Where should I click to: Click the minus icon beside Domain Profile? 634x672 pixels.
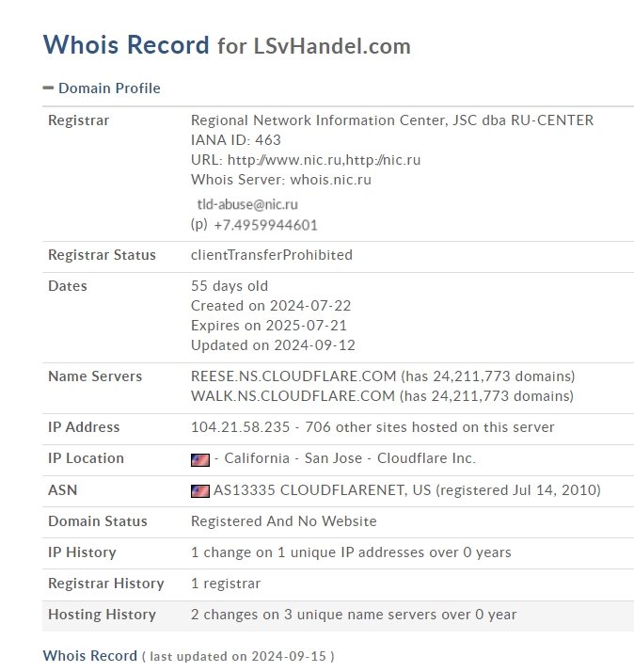[48, 88]
